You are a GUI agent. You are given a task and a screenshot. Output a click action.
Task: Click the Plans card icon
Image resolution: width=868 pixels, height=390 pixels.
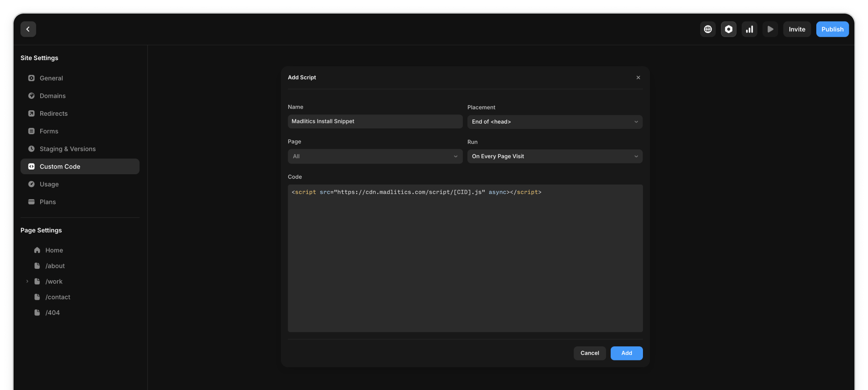pyautogui.click(x=31, y=202)
